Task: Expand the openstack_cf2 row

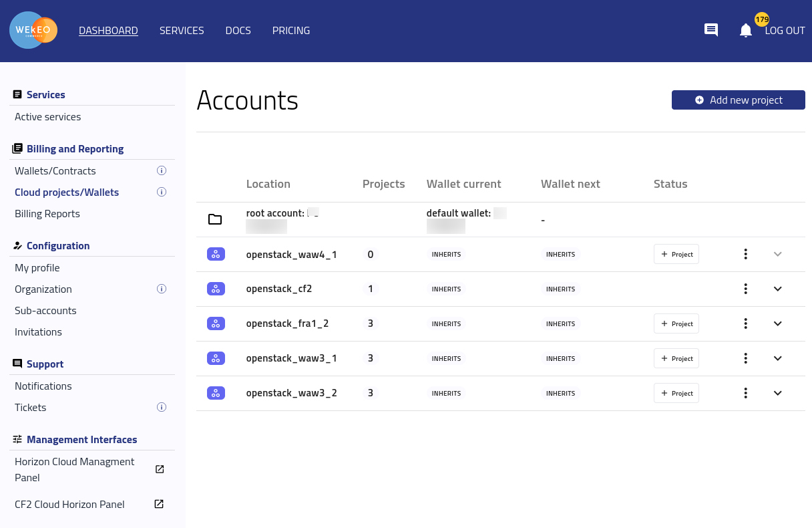Action: (777, 289)
